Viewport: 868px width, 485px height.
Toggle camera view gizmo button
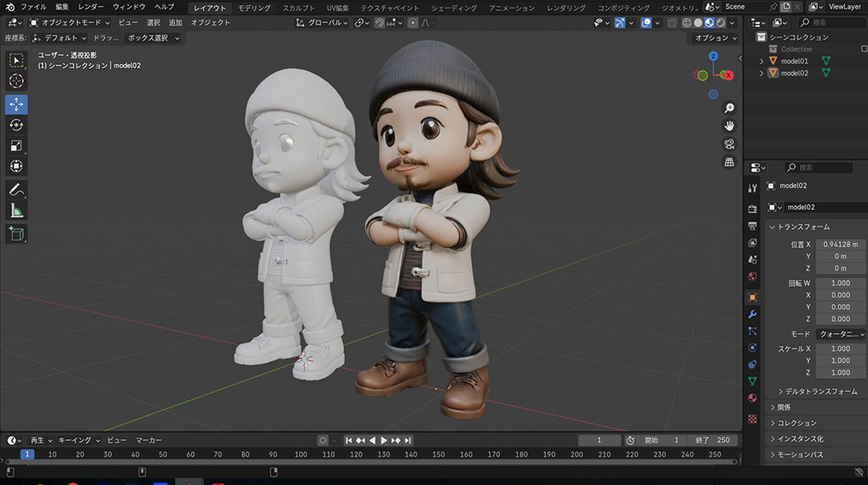[729, 143]
